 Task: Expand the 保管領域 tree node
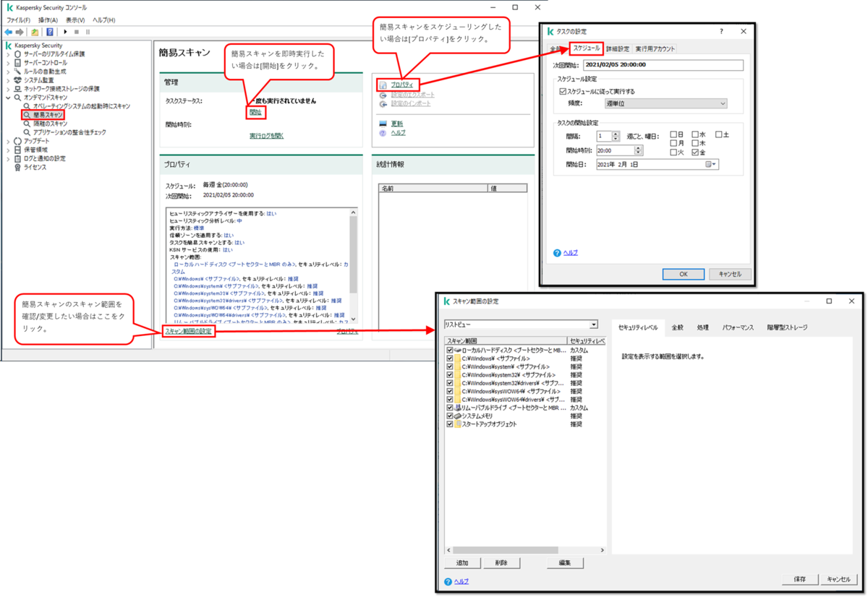(x=9, y=150)
